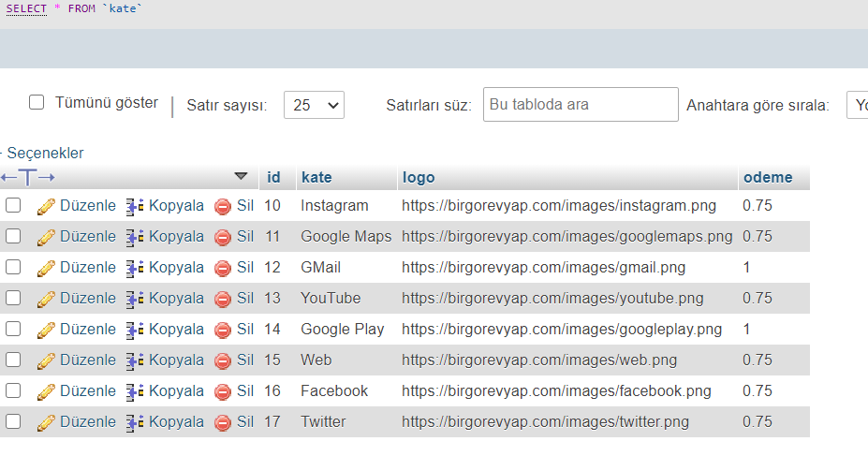This screenshot has width=868, height=456.
Task: Click red delete icon for GMail row
Action: point(223,269)
